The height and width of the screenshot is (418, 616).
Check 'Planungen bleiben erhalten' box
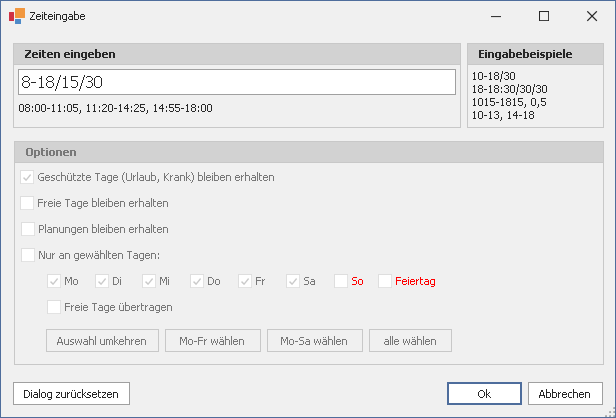click(27, 229)
